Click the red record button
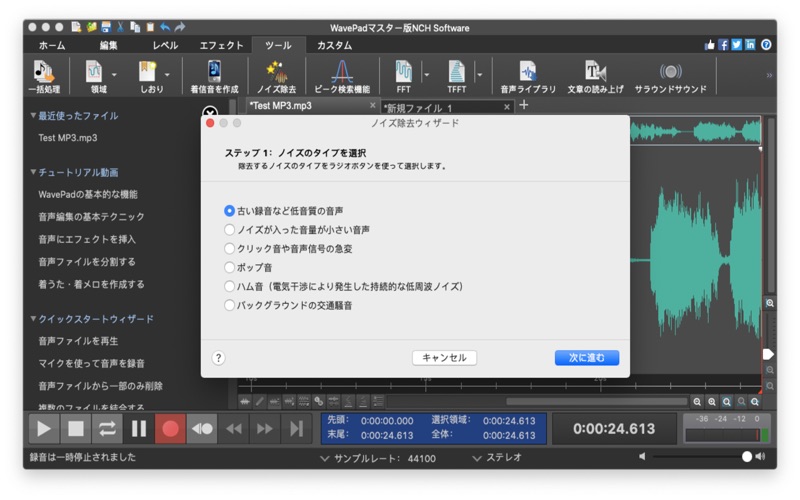 pyautogui.click(x=170, y=429)
